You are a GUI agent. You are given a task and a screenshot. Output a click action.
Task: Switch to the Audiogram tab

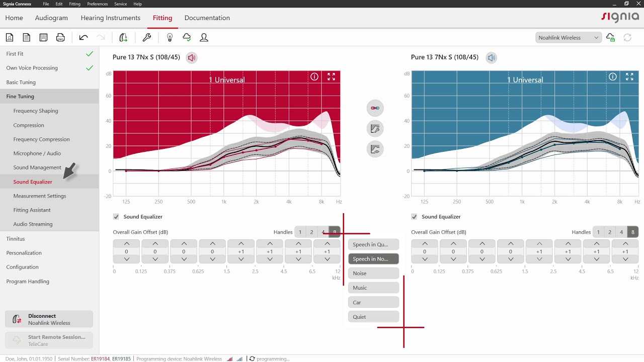[51, 18]
